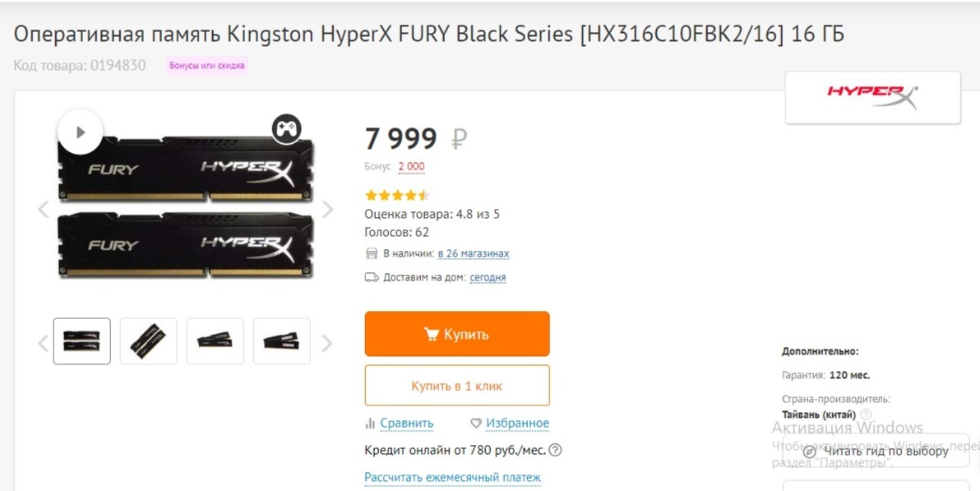980x491 pixels.
Task: Add product to Избранное favorites
Action: pyautogui.click(x=510, y=424)
